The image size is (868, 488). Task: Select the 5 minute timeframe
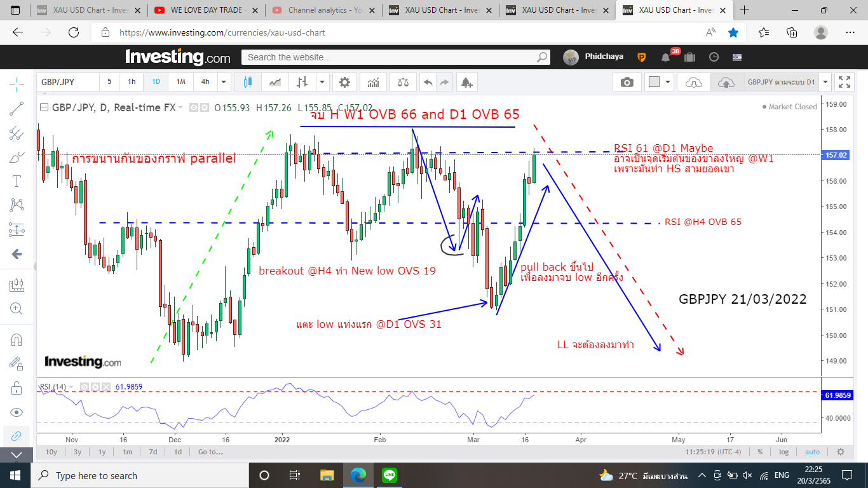coord(109,82)
